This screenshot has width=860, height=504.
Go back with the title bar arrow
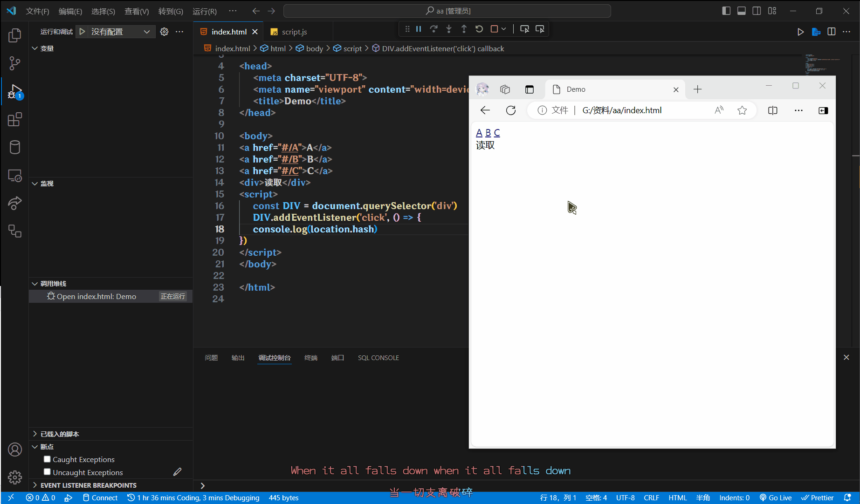tap(256, 11)
